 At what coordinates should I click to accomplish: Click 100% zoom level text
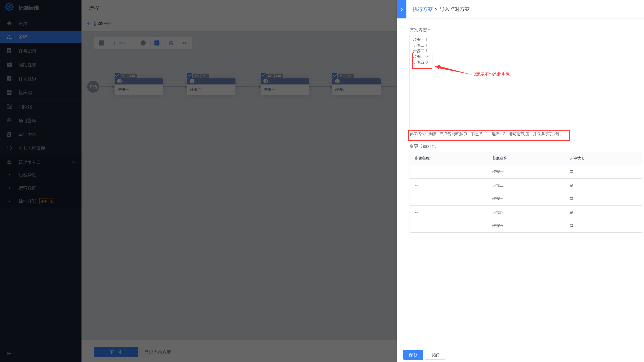[x=122, y=43]
